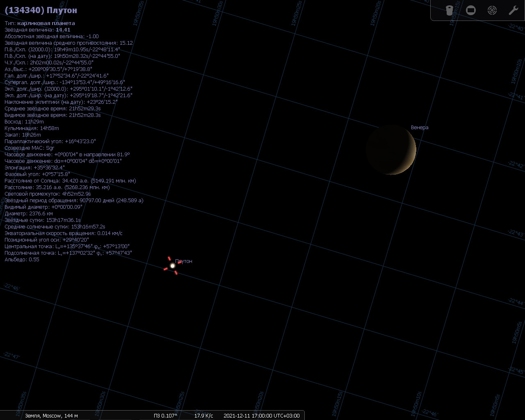
Task: Click the Звёздные сутки line
Action: pyautogui.click(x=43, y=220)
